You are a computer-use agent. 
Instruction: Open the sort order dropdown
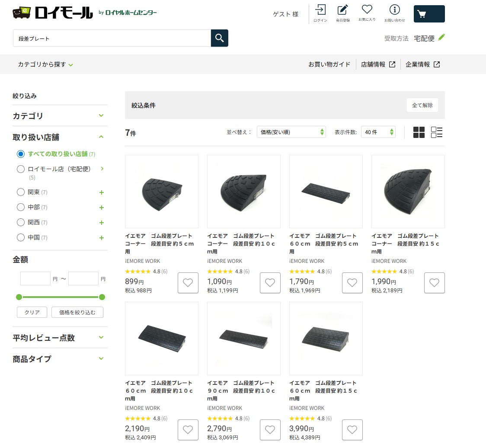pos(291,132)
